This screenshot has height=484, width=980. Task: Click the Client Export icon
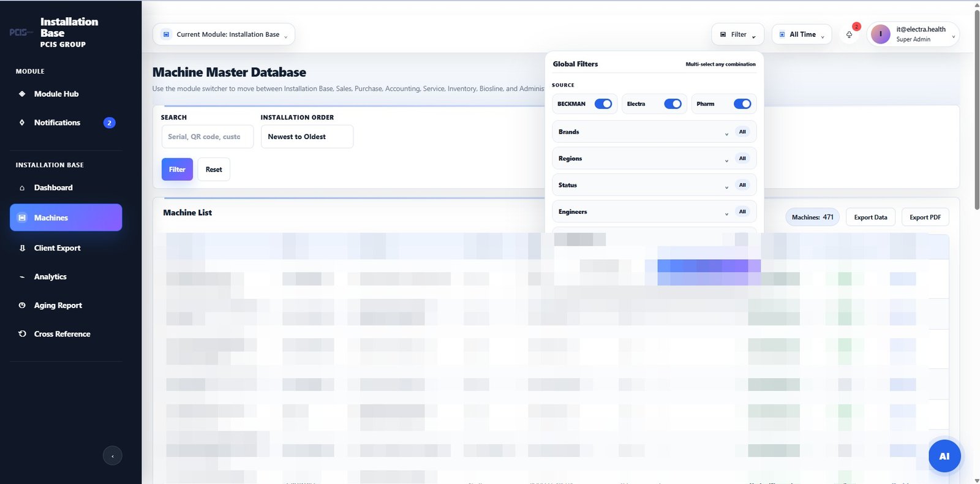click(x=22, y=248)
